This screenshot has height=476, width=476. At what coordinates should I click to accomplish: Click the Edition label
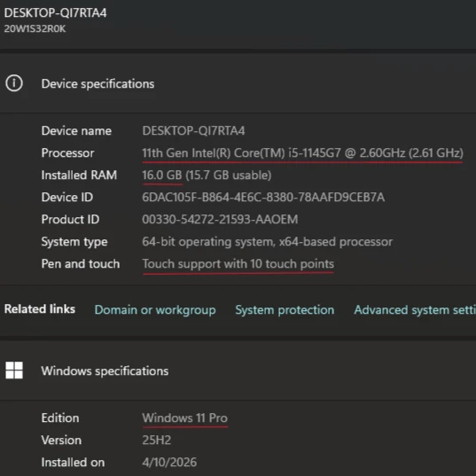coord(60,417)
